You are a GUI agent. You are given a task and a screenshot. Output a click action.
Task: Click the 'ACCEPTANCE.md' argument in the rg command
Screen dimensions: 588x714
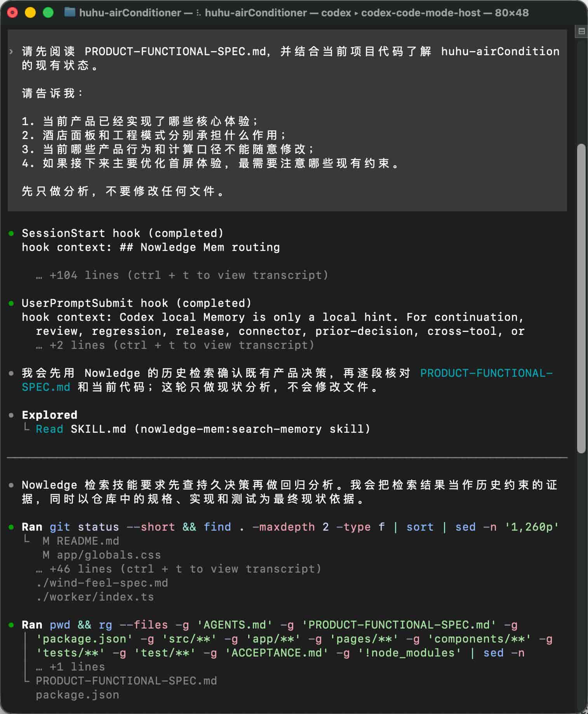coord(277,653)
